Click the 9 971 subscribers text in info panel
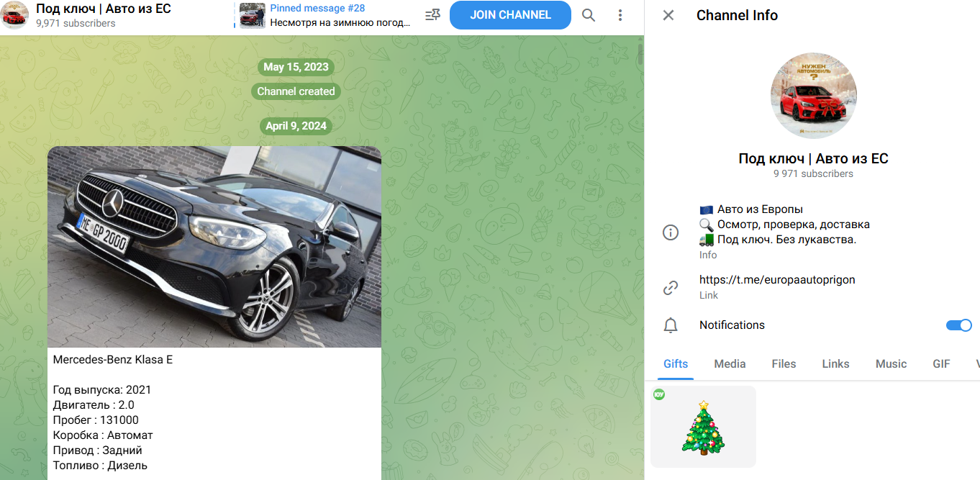 click(x=813, y=173)
